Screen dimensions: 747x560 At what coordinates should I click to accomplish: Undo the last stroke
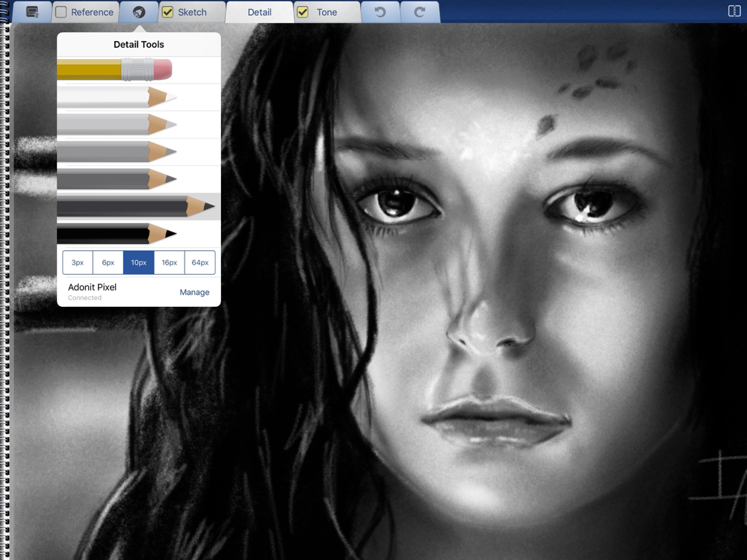click(x=380, y=12)
